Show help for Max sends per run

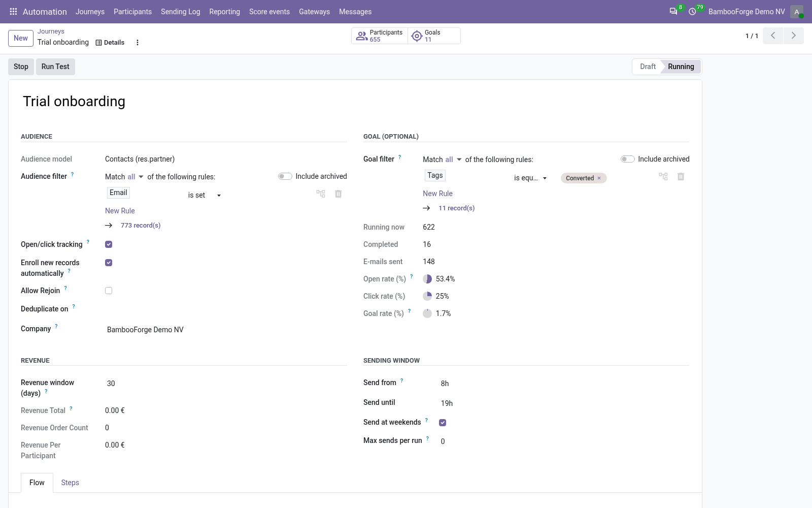coord(427,438)
